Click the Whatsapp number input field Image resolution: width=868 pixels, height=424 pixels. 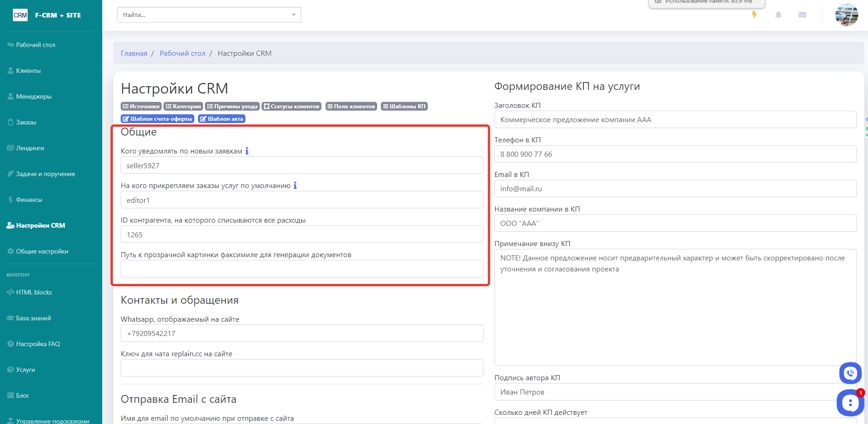click(302, 333)
